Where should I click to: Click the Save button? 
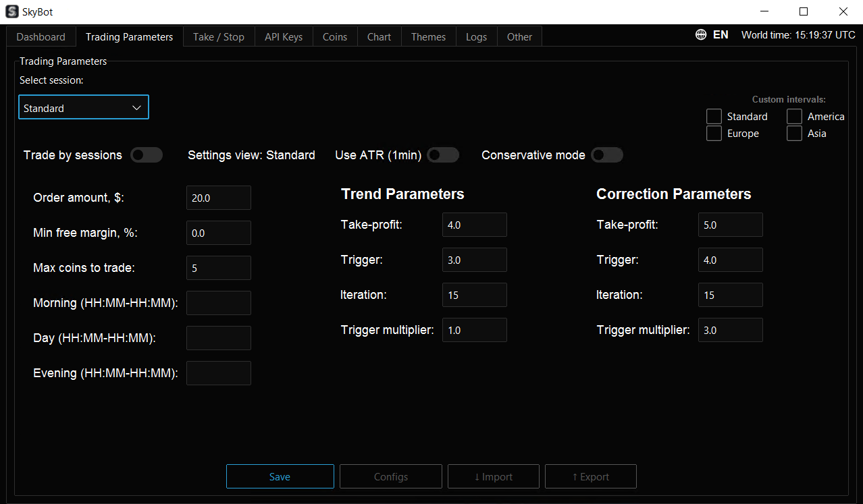280,476
